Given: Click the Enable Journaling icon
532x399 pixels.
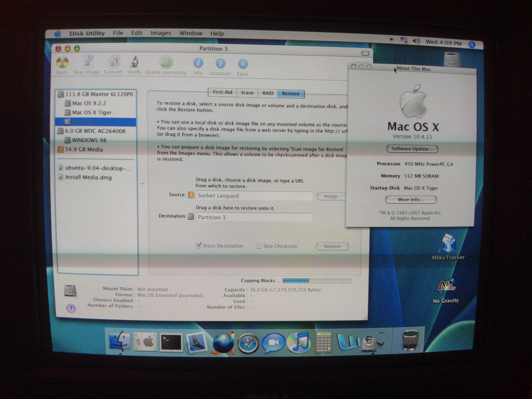Looking at the screenshot, I should 166,63.
